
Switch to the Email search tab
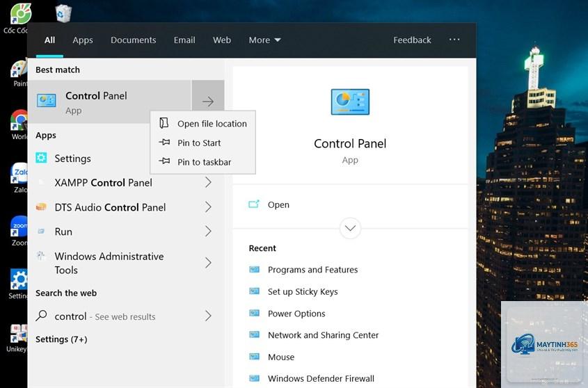[184, 40]
